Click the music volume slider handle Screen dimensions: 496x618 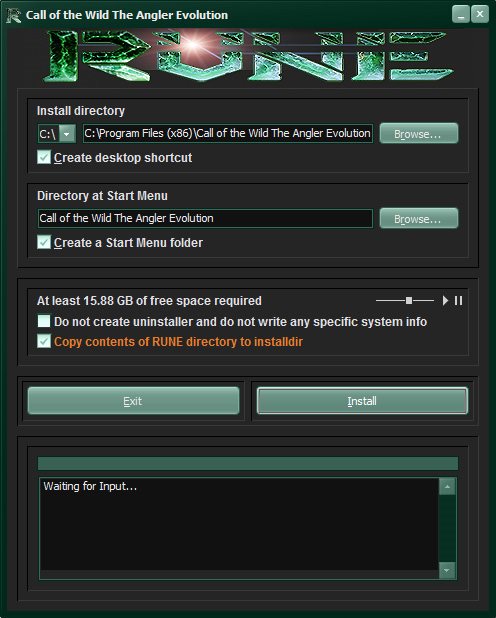pyautogui.click(x=409, y=301)
